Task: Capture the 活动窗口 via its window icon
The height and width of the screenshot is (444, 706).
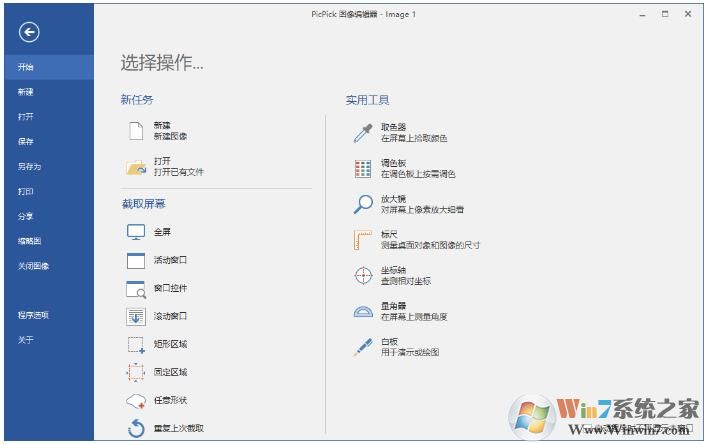Action: pos(136,260)
